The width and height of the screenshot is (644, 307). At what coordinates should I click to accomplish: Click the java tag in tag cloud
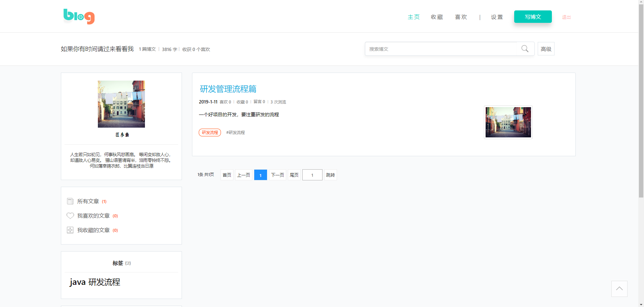pyautogui.click(x=78, y=282)
